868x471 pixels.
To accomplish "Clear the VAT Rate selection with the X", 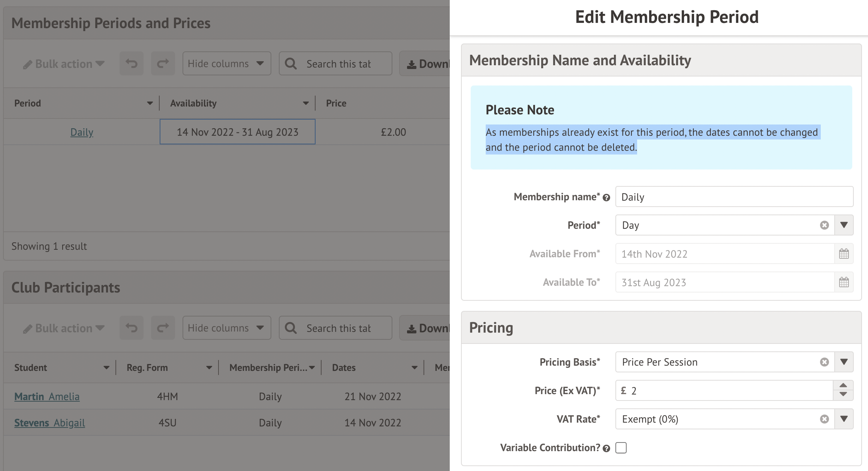I will [824, 419].
